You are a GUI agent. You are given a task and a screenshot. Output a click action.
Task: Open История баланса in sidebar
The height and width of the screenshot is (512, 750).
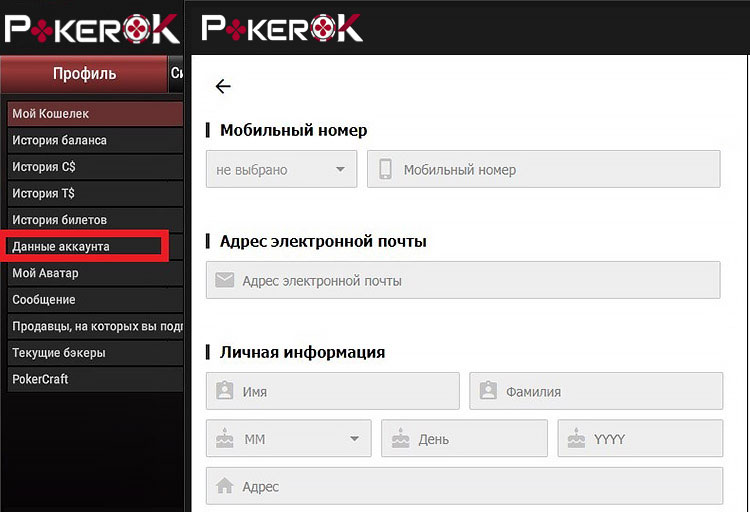point(95,140)
